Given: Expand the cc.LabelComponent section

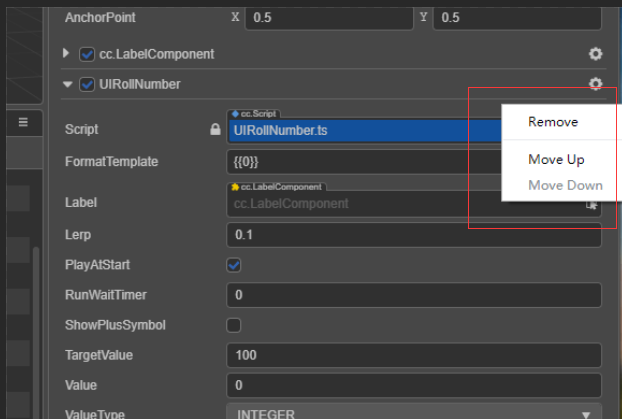Looking at the screenshot, I should pyautogui.click(x=67, y=53).
